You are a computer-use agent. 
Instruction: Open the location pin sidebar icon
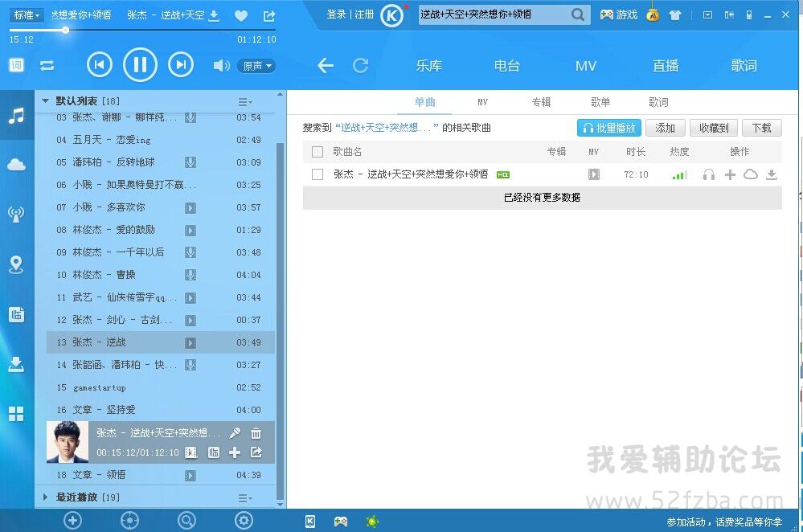pos(16,264)
